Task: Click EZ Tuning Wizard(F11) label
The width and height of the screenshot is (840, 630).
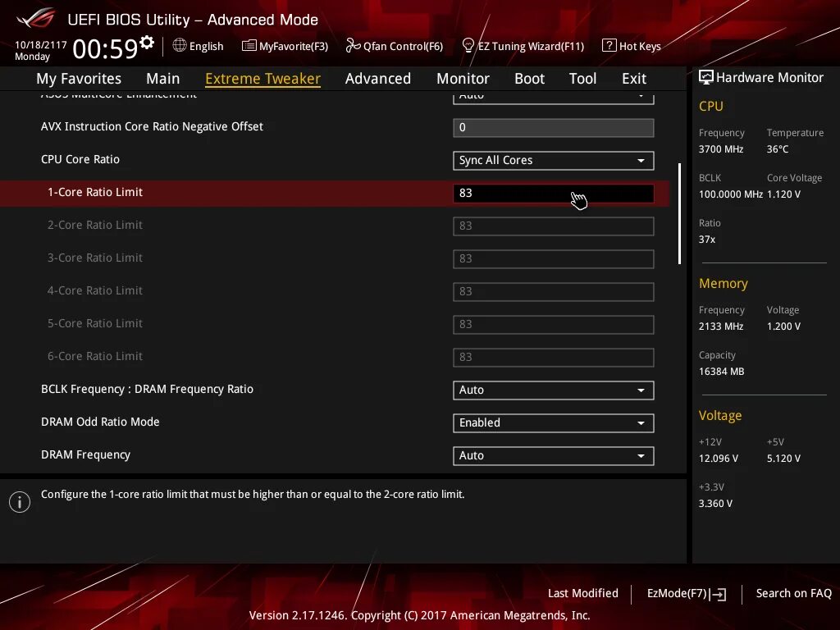Action: 531,46
